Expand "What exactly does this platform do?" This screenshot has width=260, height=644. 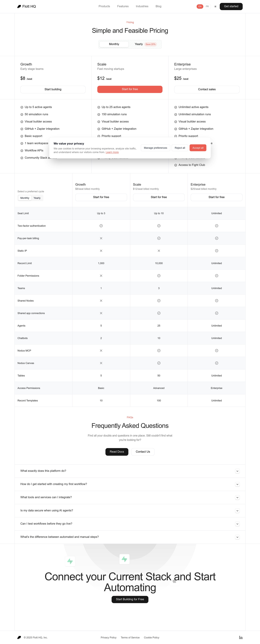(237, 471)
